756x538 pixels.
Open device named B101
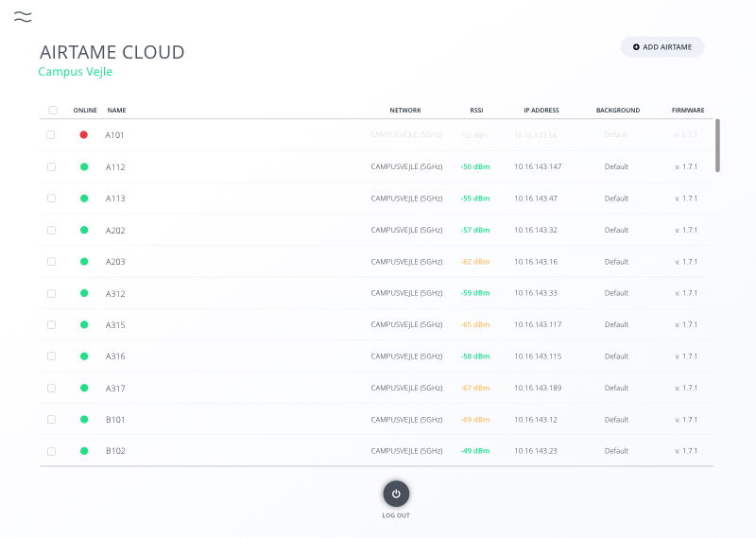coord(115,419)
